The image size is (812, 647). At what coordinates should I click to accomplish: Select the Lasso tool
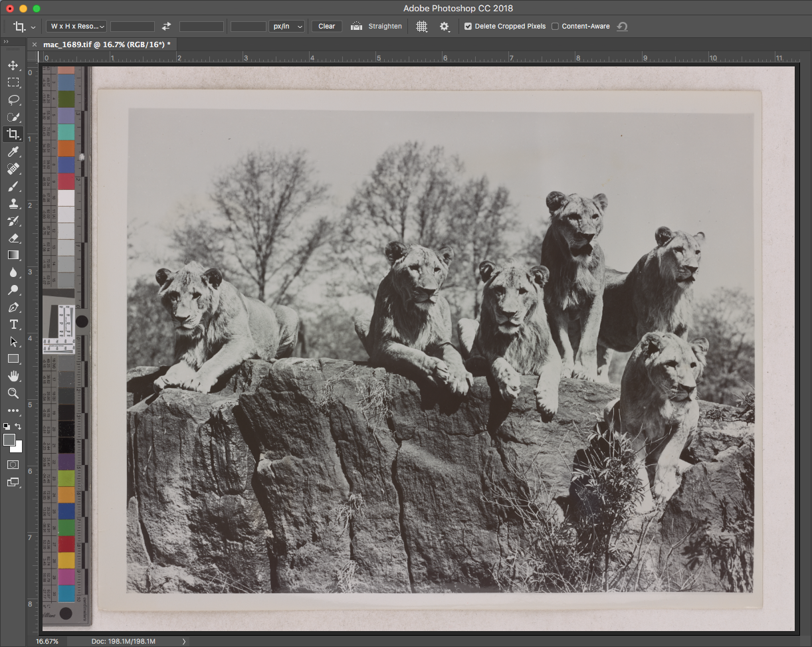point(13,100)
